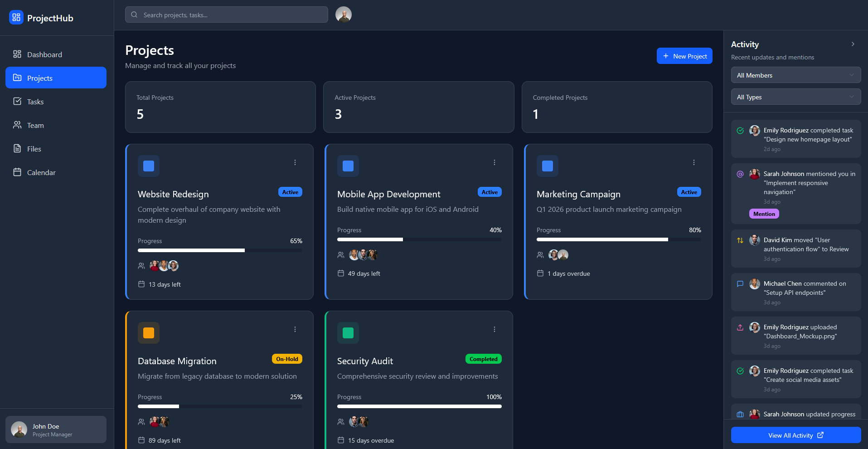Image resolution: width=868 pixels, height=449 pixels.
Task: Open the Mobile App Development options menu
Action: coord(494,162)
